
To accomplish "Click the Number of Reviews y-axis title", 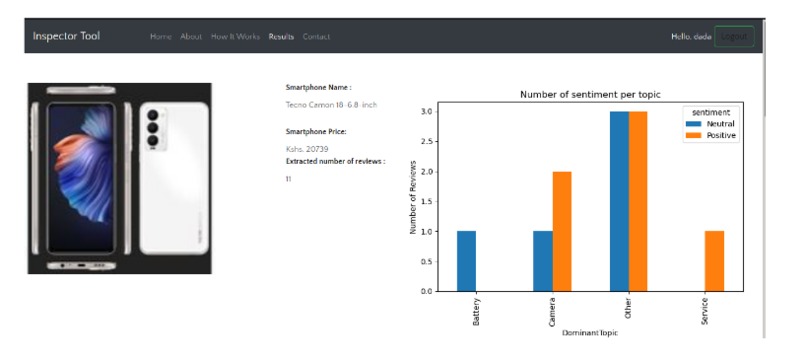I will [413, 197].
